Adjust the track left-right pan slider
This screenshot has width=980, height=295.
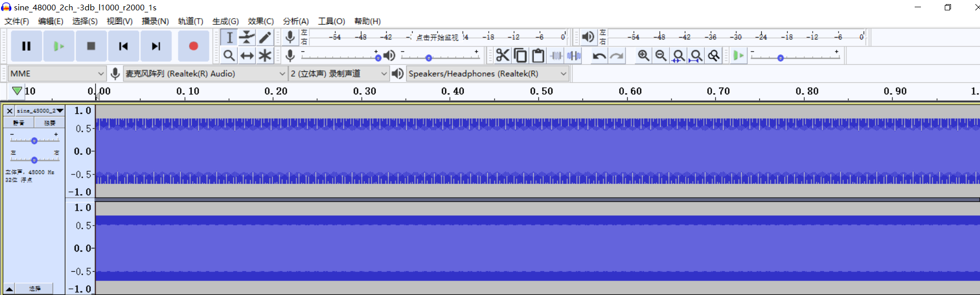(x=34, y=159)
